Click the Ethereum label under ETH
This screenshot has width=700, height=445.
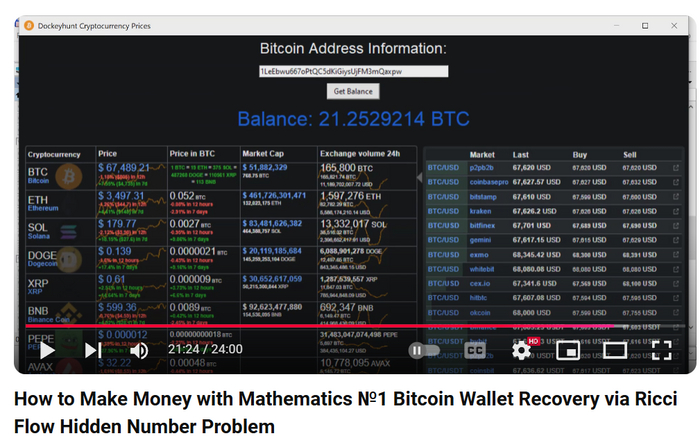pos(43,208)
